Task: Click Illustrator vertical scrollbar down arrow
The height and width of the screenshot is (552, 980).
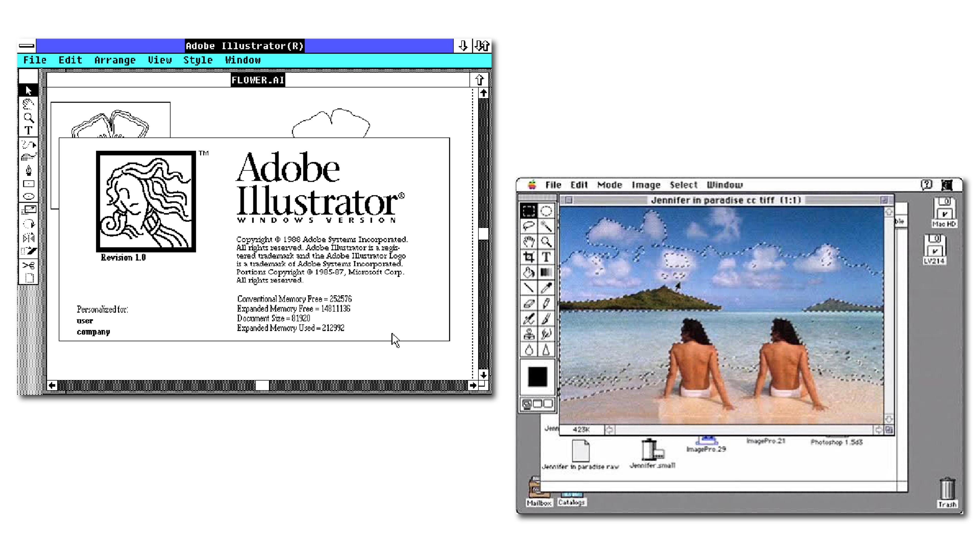Action: point(483,375)
